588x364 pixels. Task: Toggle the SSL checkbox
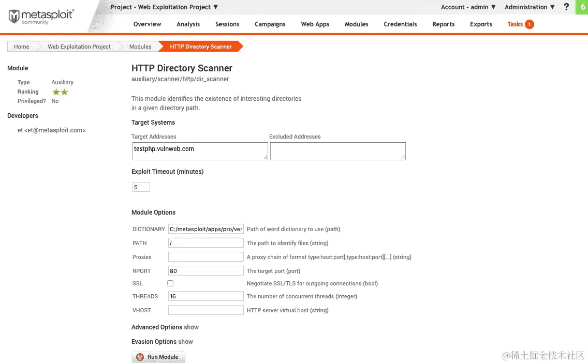coord(170,283)
